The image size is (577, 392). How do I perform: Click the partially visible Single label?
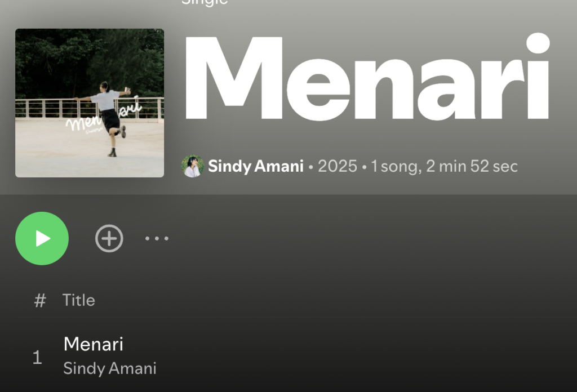205,3
